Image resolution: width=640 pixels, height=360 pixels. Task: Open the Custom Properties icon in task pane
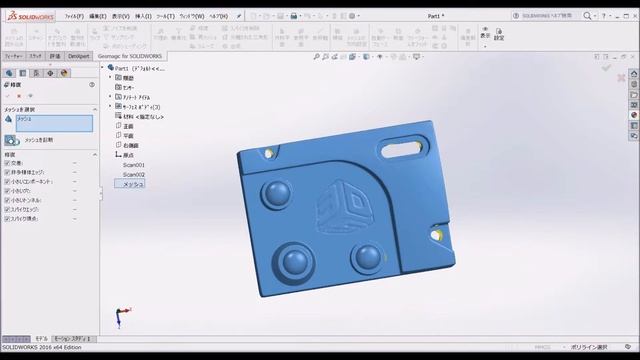coord(634,126)
